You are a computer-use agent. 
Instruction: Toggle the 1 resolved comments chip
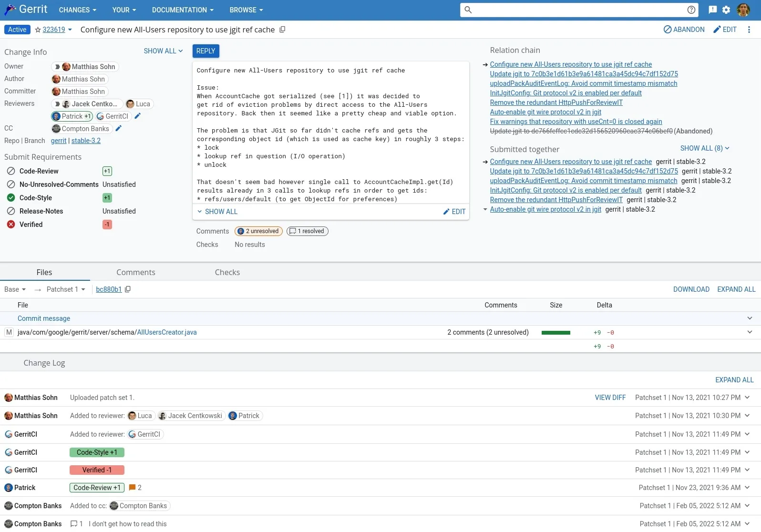pos(308,231)
